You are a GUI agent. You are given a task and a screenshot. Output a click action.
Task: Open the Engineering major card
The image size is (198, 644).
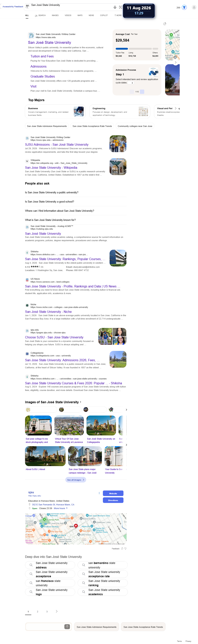(x=120, y=111)
